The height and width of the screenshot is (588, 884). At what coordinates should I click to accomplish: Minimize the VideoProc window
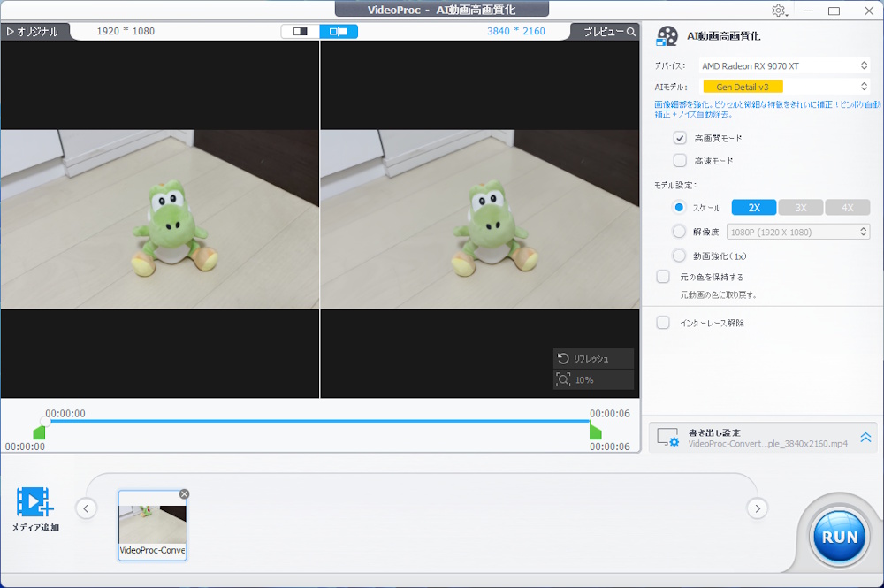point(808,11)
